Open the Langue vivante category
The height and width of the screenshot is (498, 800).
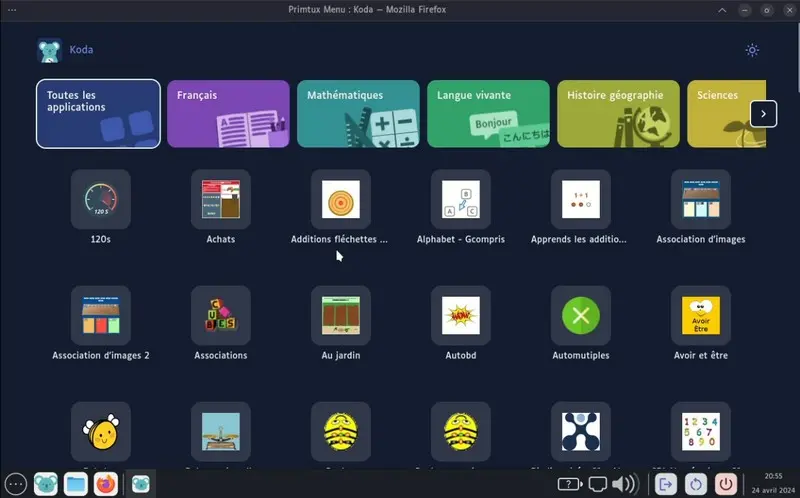click(x=488, y=114)
